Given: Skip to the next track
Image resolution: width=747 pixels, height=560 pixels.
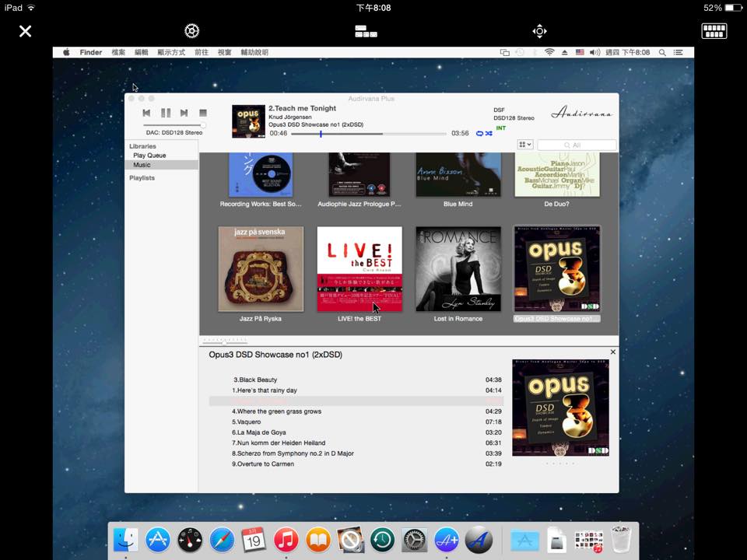Looking at the screenshot, I should click(184, 113).
